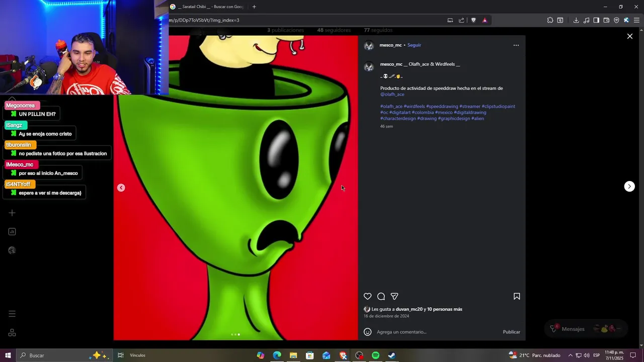Open the #clipstudiopaint hashtag

tap(498, 107)
